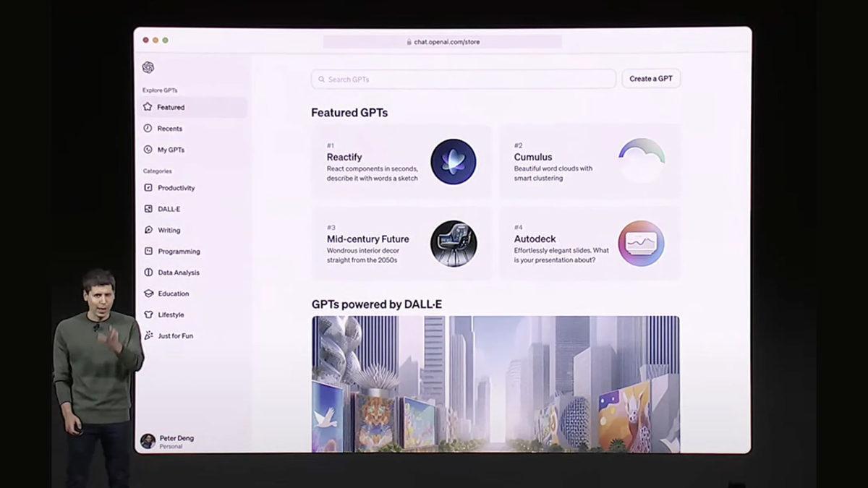Click the chat.openai.com/store address bar
This screenshot has height=488, width=868.
coord(443,42)
